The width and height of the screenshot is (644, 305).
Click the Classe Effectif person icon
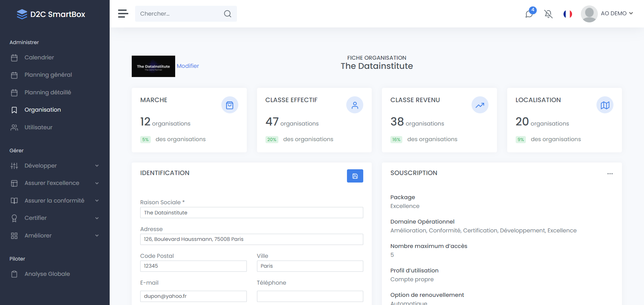(354, 105)
